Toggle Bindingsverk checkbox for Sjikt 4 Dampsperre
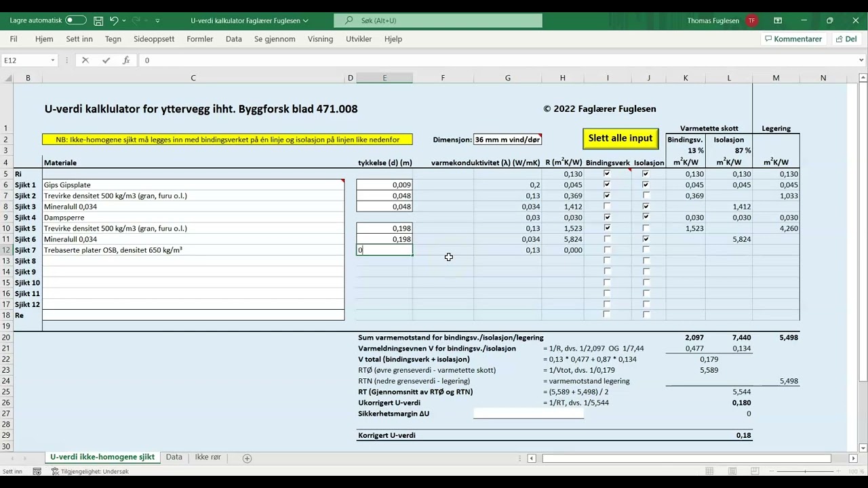Viewport: 868px width, 488px height. (607, 217)
